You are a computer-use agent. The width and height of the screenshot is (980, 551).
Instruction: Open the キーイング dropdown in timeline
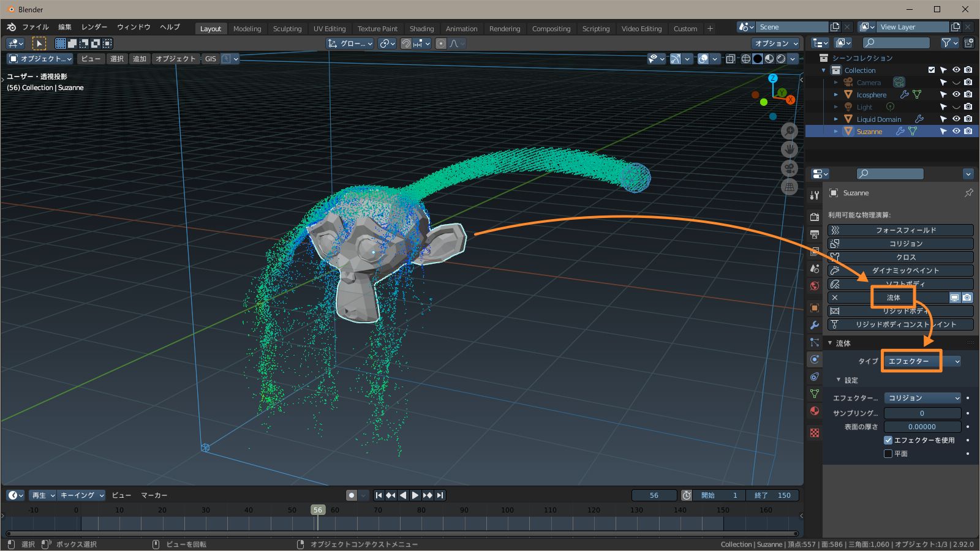pyautogui.click(x=81, y=495)
